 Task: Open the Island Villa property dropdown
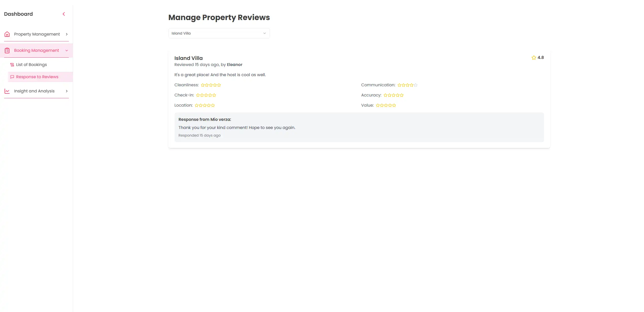click(x=219, y=33)
